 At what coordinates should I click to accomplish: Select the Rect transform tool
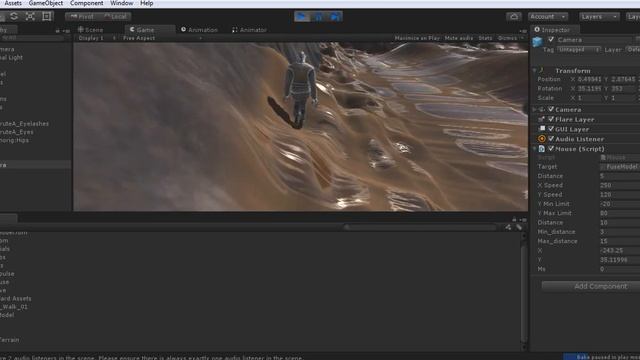click(47, 16)
